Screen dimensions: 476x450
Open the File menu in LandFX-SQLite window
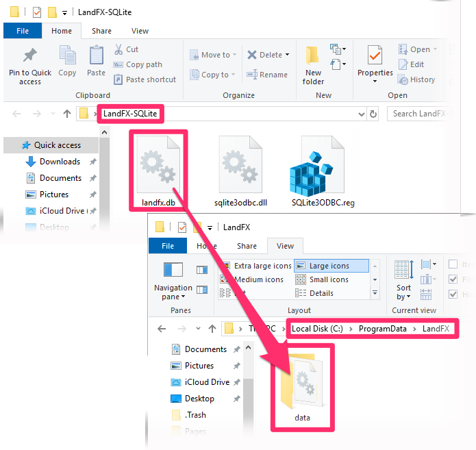(22, 31)
